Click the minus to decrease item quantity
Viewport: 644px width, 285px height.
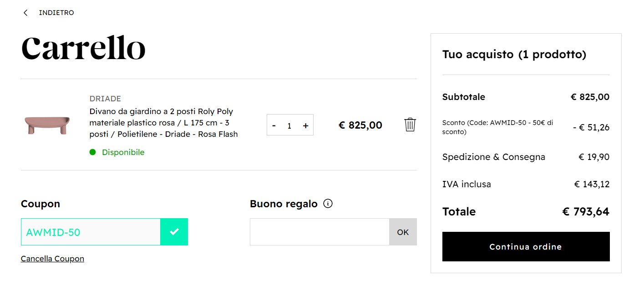click(275, 125)
